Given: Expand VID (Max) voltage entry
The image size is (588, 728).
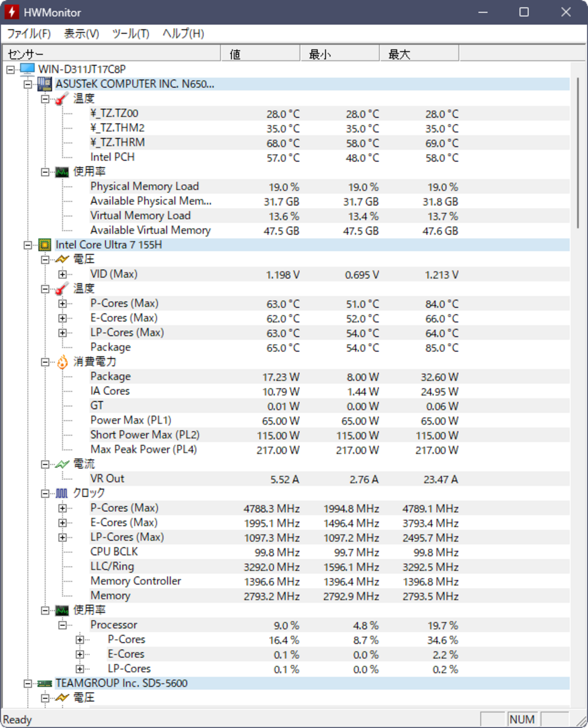Looking at the screenshot, I should tap(62, 274).
